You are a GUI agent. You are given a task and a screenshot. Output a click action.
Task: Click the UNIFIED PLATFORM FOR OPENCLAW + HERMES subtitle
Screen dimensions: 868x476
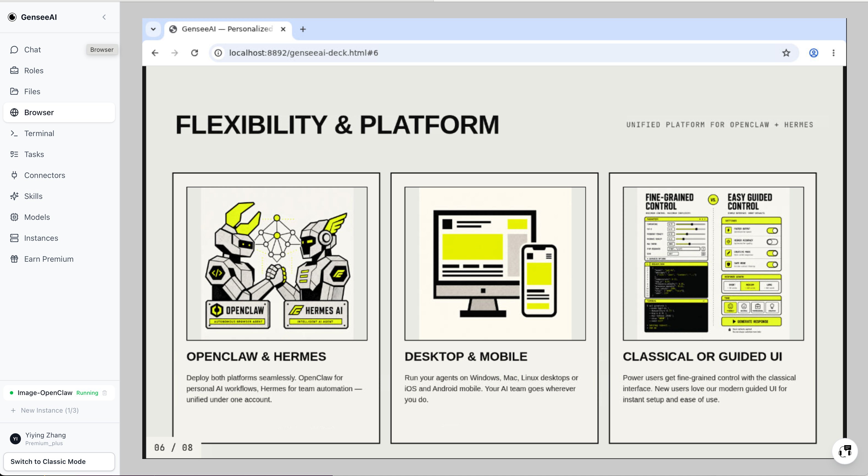click(x=720, y=125)
